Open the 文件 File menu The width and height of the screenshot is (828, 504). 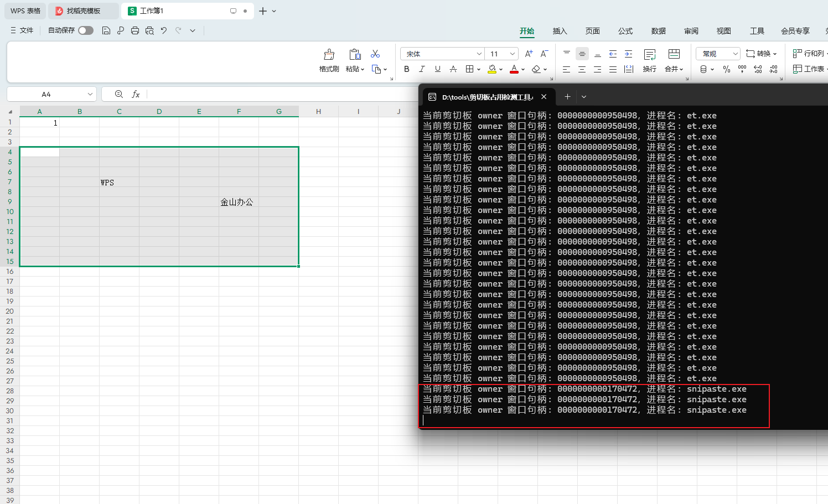pyautogui.click(x=22, y=30)
